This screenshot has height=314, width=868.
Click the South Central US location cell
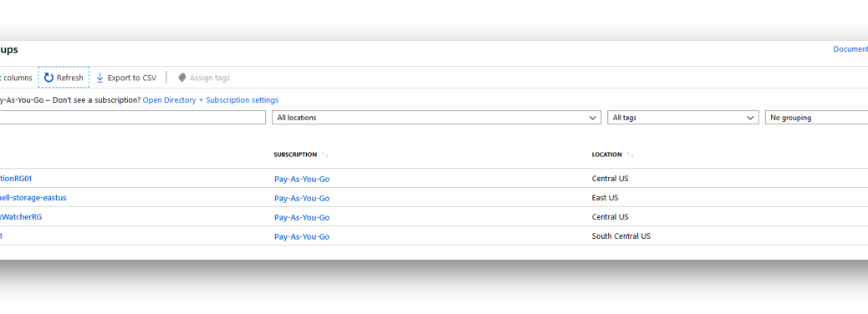click(621, 236)
